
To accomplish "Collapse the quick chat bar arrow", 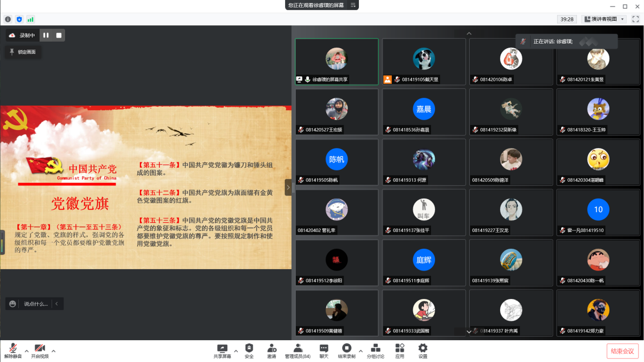I will tap(57, 304).
